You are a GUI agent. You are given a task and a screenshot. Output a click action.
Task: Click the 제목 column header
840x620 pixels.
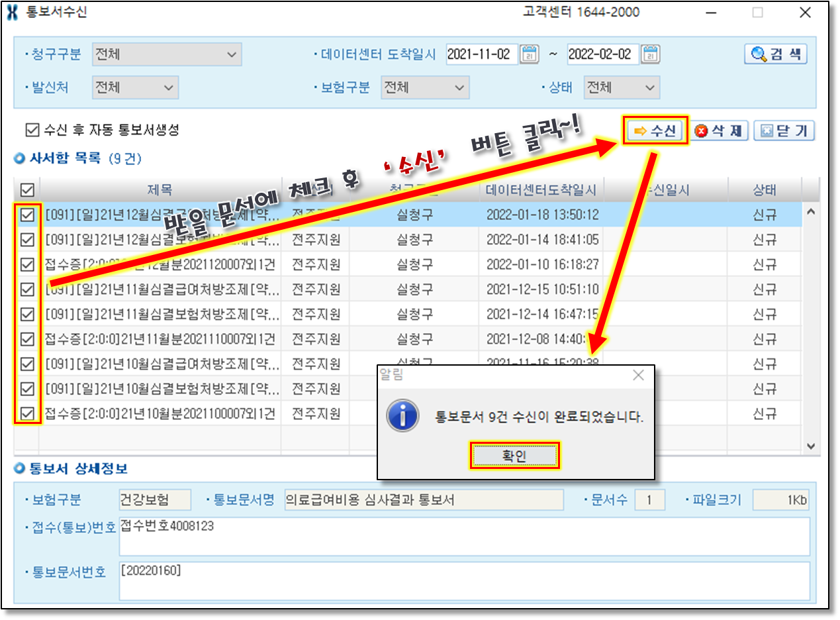tap(160, 190)
